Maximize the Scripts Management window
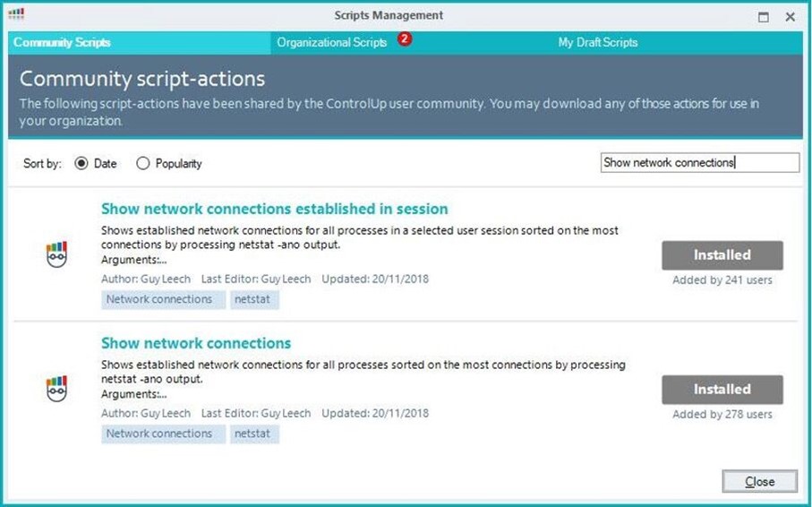812x507 pixels. click(763, 17)
